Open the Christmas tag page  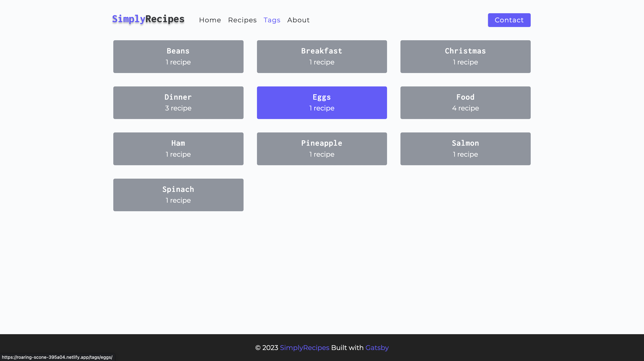tap(465, 56)
